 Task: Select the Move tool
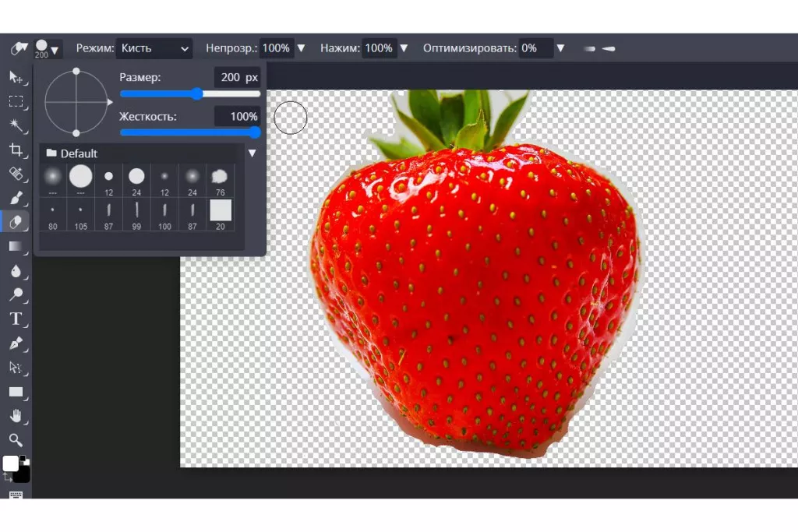[x=16, y=76]
